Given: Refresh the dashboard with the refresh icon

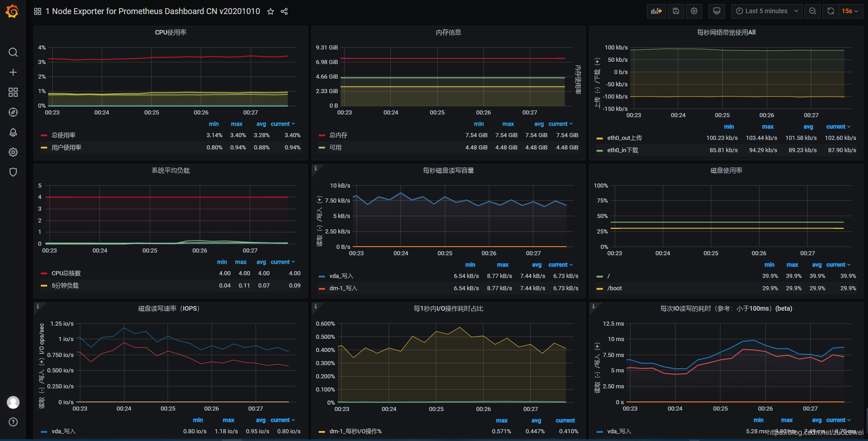Looking at the screenshot, I should tap(831, 11).
